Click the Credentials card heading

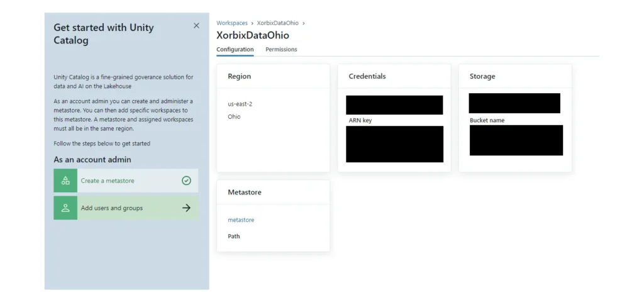367,76
